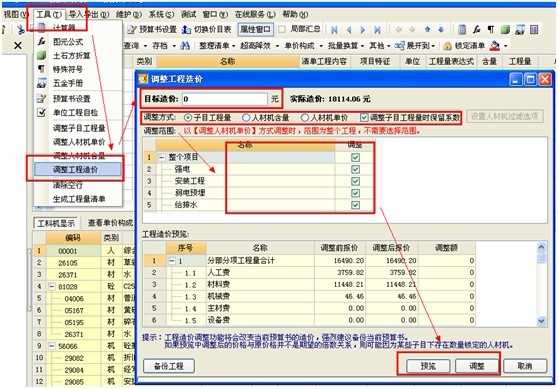Viewport: 558px width, 389px height.
Task: Open 五金手册 from the 工具 menu
Action: tap(68, 84)
